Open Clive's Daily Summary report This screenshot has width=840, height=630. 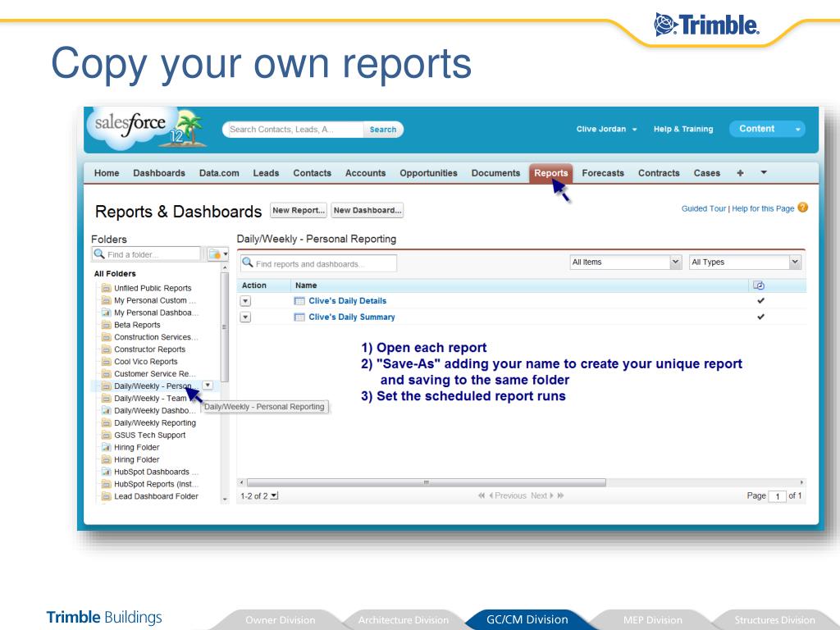coord(352,317)
